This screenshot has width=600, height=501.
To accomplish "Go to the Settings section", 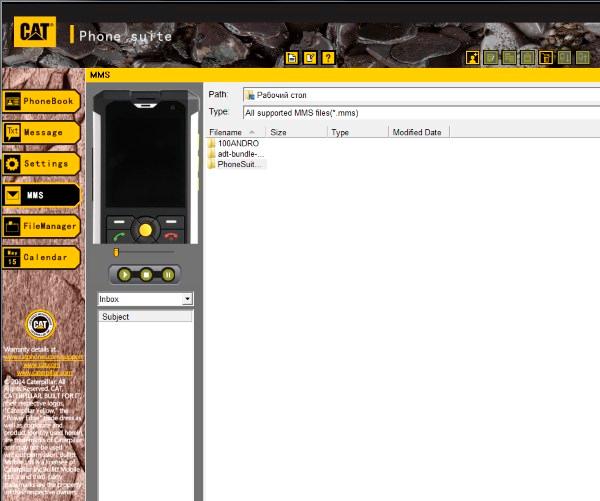I will [41, 164].
